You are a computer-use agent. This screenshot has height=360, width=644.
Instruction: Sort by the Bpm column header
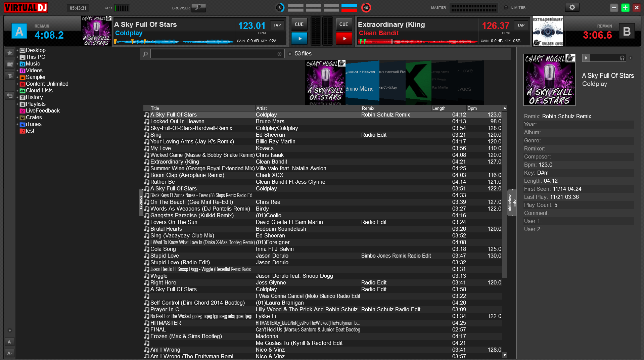click(484, 108)
